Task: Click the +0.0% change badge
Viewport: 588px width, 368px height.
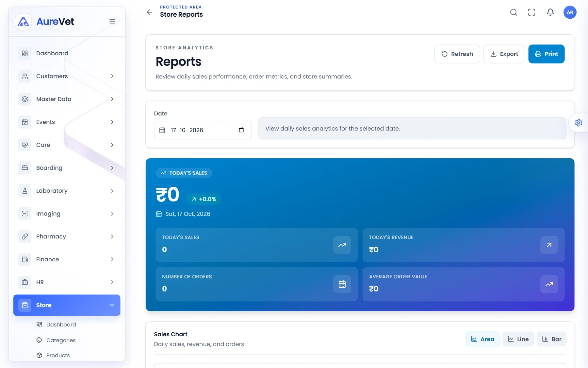Action: pos(204,199)
